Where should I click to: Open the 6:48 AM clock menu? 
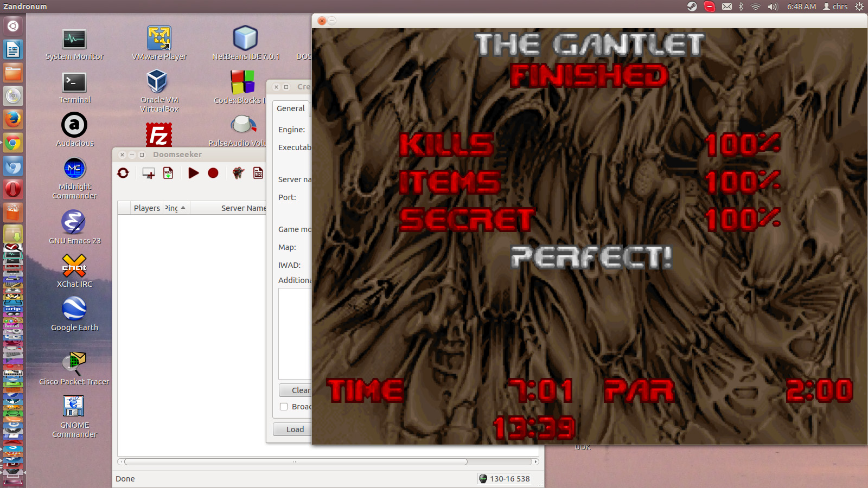pyautogui.click(x=802, y=7)
